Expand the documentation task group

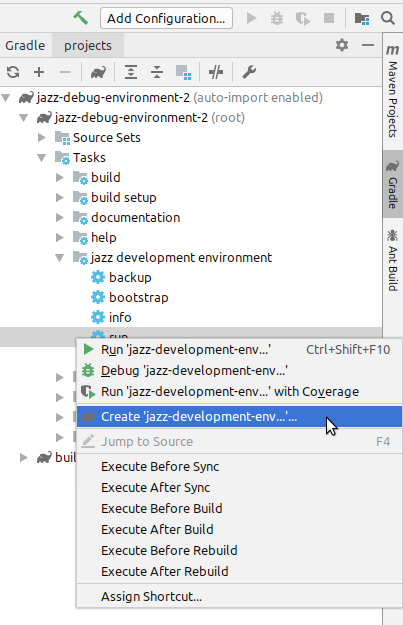(59, 217)
